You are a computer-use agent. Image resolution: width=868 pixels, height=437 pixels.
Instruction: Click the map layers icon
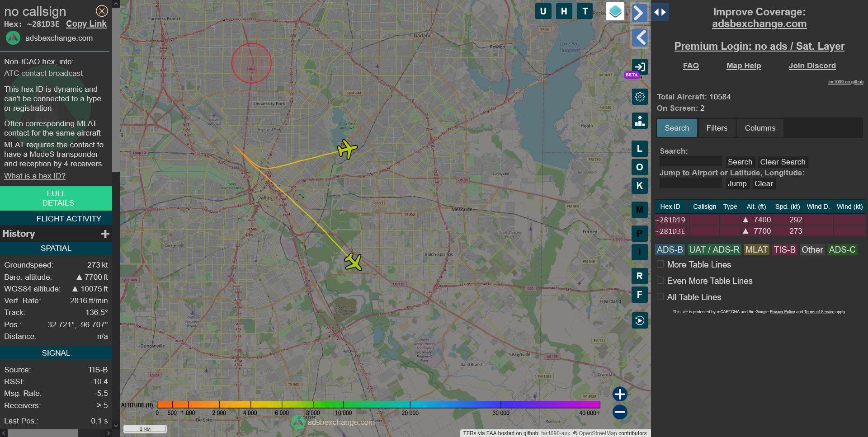pos(615,12)
